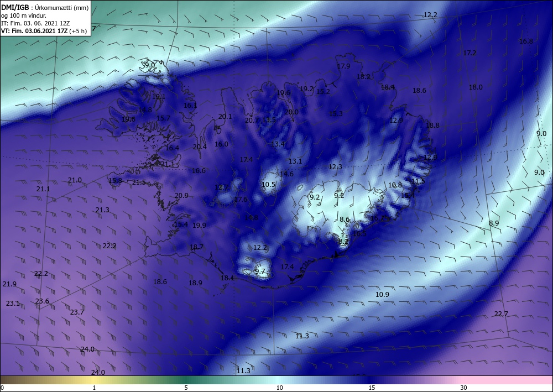553x392 pixels.
Task: Click the map value 17.6
Action: click(x=241, y=200)
